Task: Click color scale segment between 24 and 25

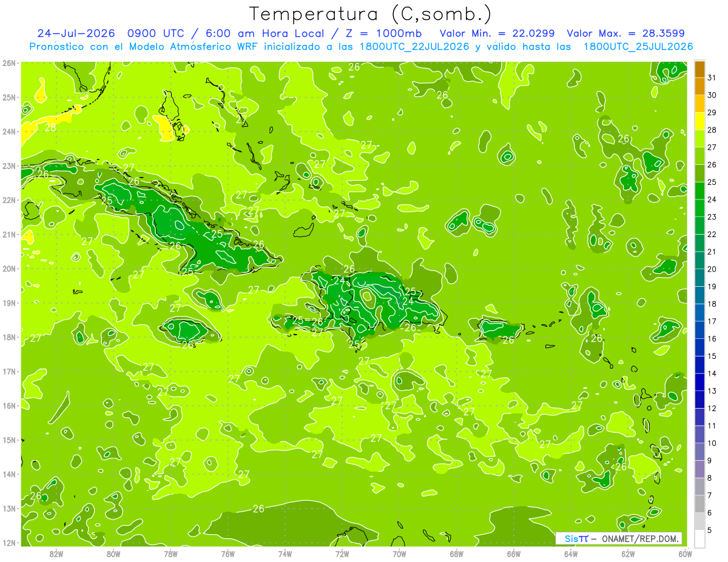Action: (x=699, y=191)
